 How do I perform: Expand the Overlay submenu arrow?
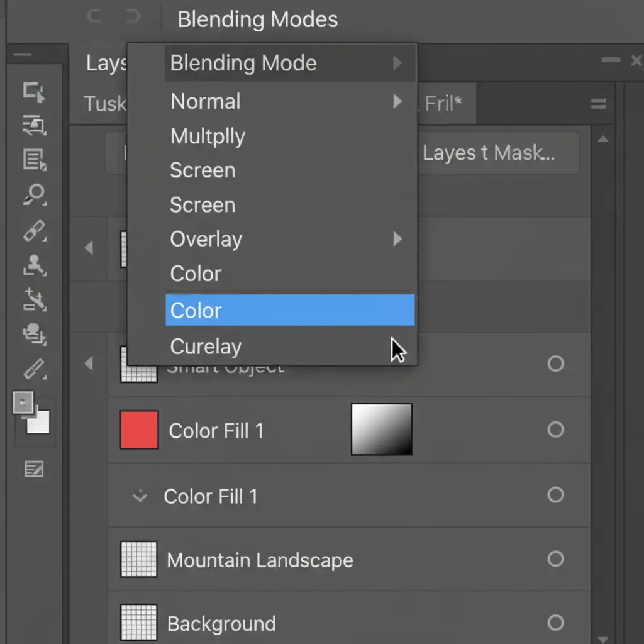[x=397, y=239]
